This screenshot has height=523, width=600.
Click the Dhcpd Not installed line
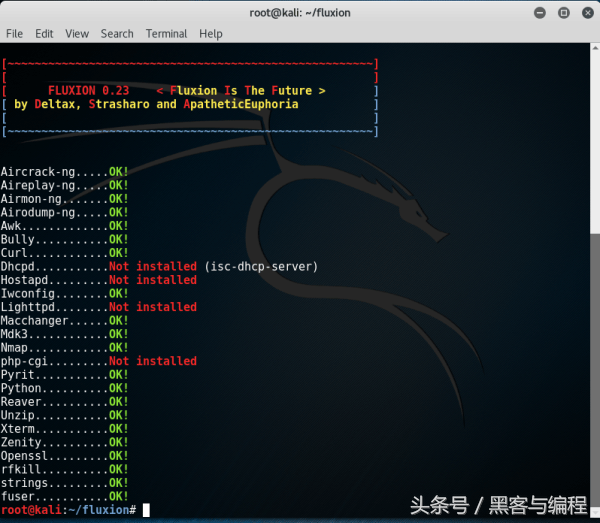[x=99, y=267]
